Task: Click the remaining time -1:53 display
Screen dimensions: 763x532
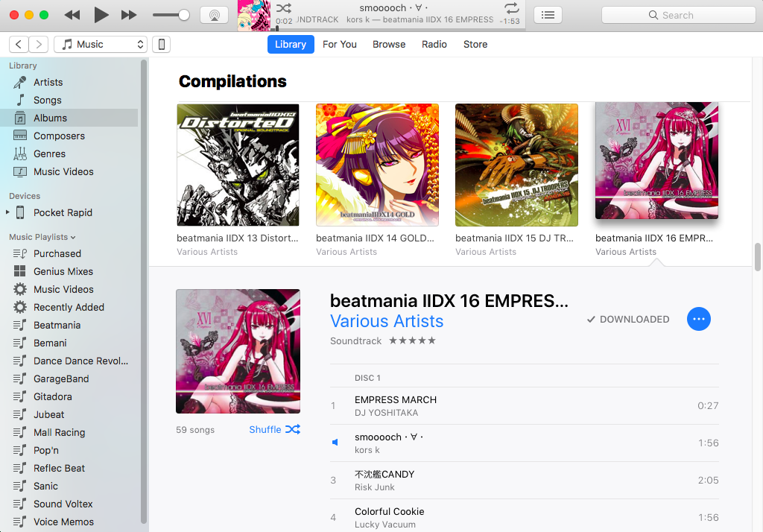Action: 510,22
